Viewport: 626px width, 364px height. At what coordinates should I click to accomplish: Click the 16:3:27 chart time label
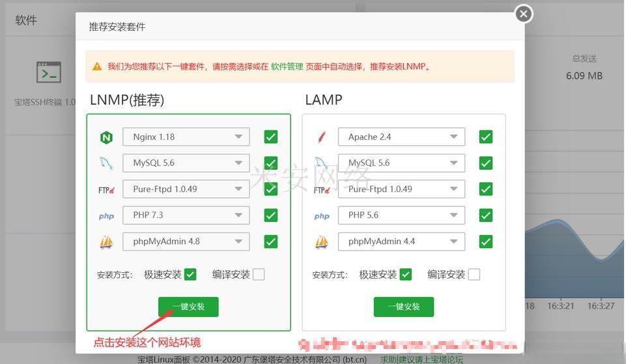tap(601, 306)
